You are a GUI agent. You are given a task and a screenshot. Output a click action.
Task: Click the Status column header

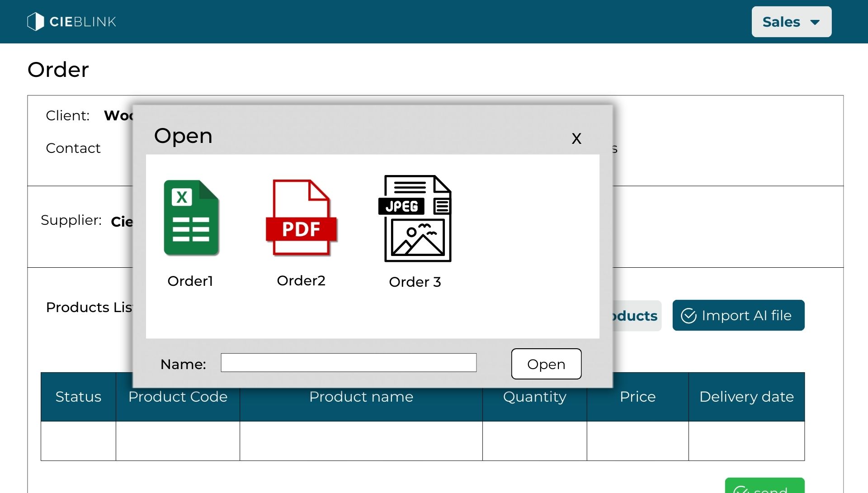click(x=78, y=397)
